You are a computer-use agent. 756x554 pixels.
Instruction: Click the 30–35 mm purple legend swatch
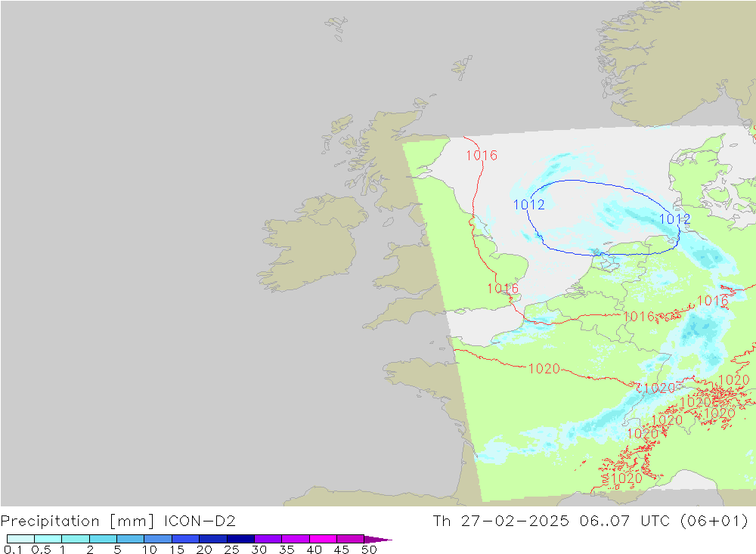[268, 539]
